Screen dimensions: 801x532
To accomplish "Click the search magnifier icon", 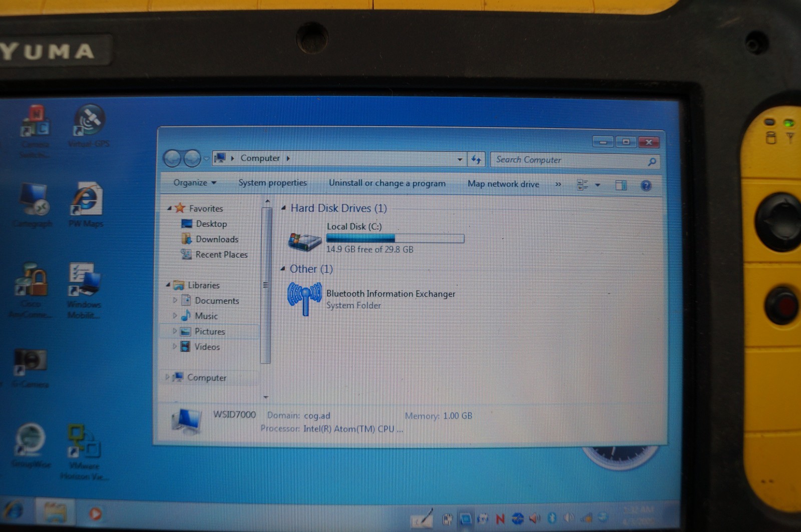I will 652,162.
